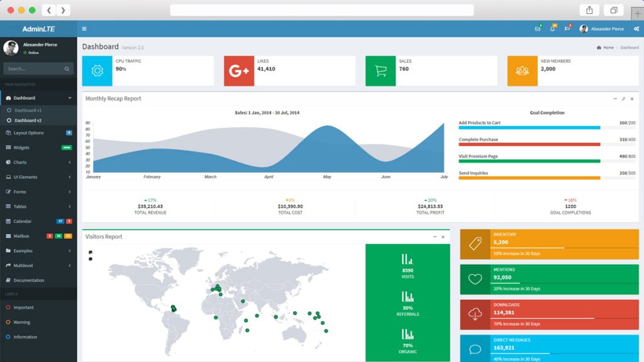The width and height of the screenshot is (644, 362).
Task: Click the Visits bar chart icon
Action: 408,259
